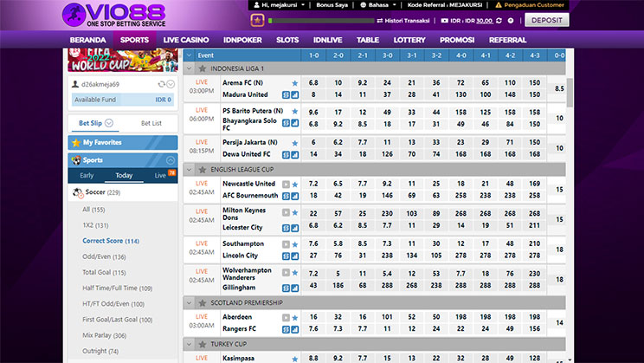Favorite the PS Barito Putera match
The height and width of the screenshot is (363, 644).
[x=294, y=111]
